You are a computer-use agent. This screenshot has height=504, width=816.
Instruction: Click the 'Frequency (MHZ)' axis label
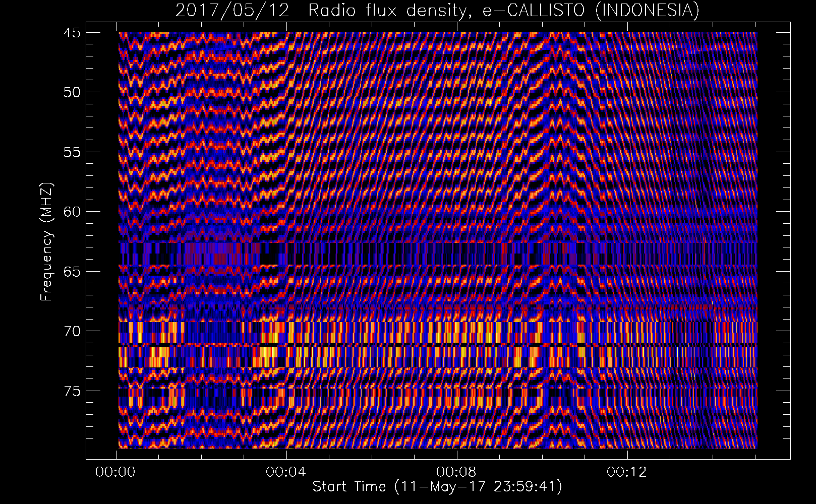[46, 242]
